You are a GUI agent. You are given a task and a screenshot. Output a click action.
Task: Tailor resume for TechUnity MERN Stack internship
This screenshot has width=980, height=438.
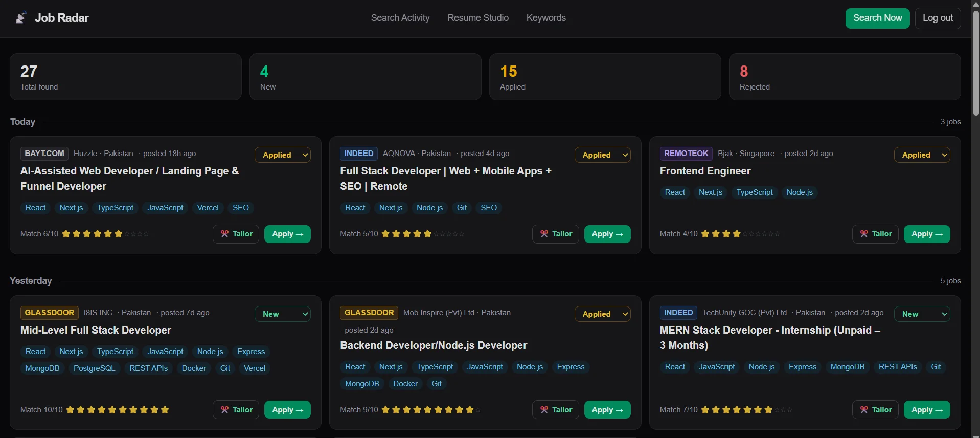pyautogui.click(x=875, y=410)
